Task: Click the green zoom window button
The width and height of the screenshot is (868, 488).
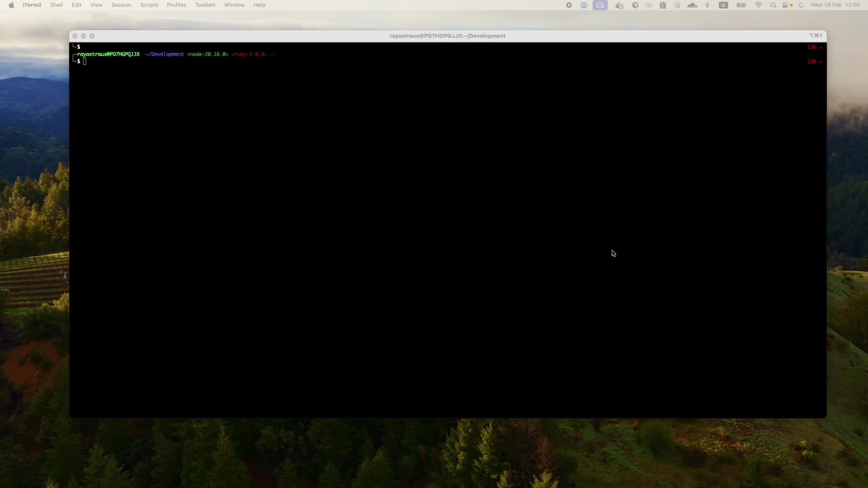Action: [92, 36]
